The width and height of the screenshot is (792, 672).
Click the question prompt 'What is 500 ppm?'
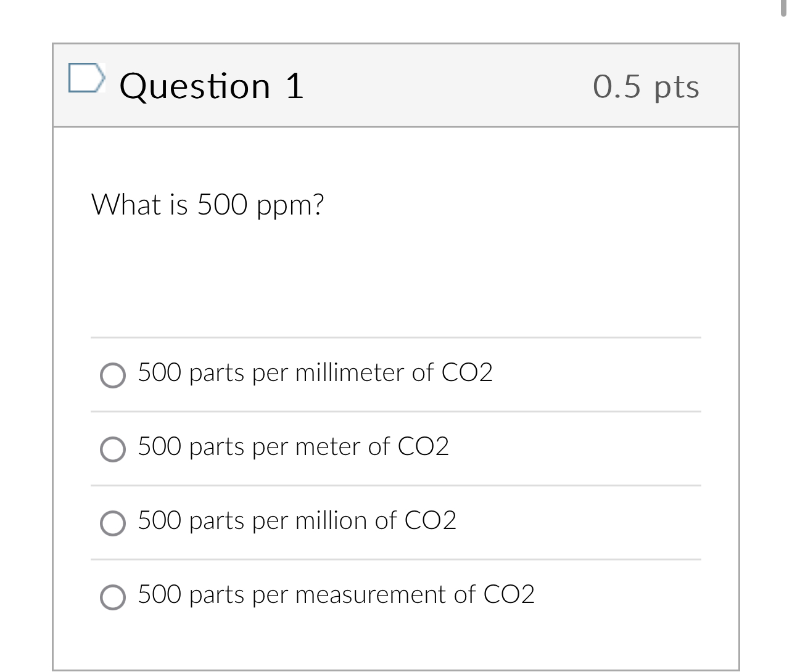pos(208,204)
